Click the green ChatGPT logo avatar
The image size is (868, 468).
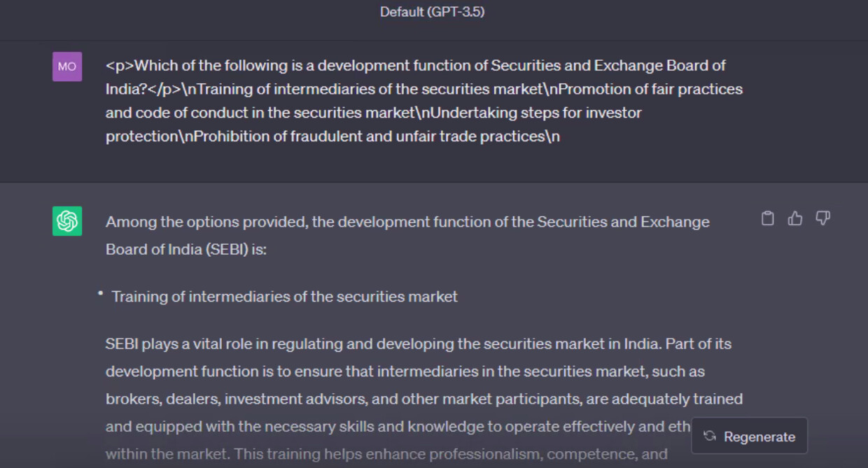[x=67, y=221]
